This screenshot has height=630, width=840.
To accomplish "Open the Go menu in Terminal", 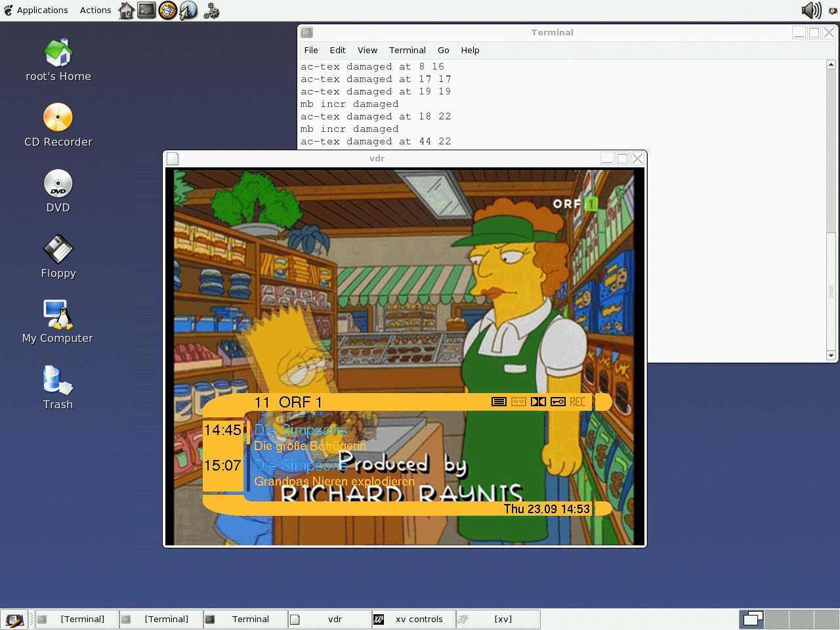I will (x=443, y=50).
